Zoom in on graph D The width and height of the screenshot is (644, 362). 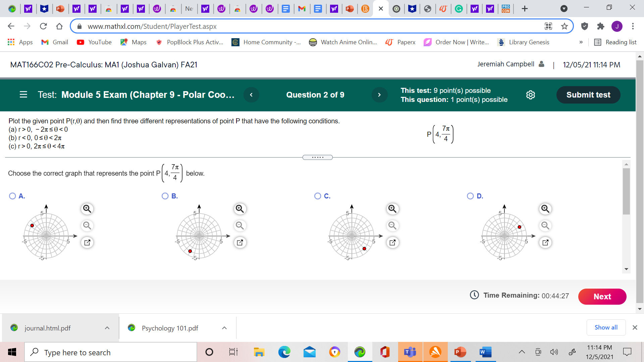coord(545,208)
